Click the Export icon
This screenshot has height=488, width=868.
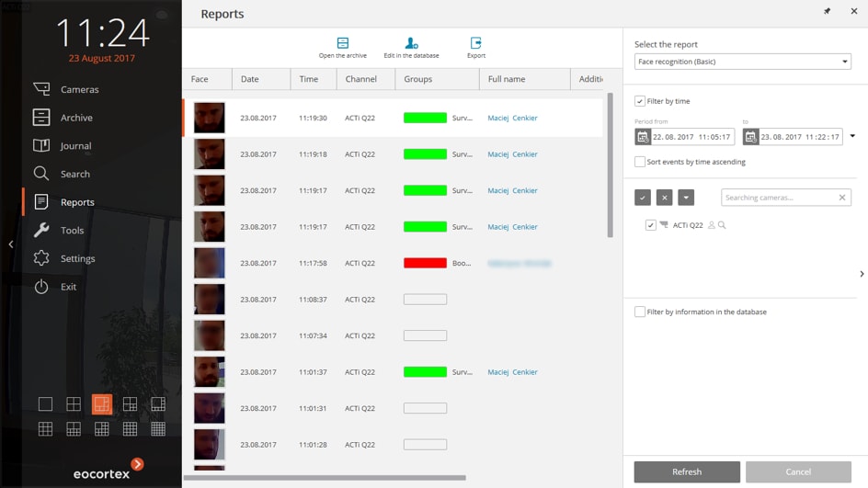pyautogui.click(x=475, y=43)
